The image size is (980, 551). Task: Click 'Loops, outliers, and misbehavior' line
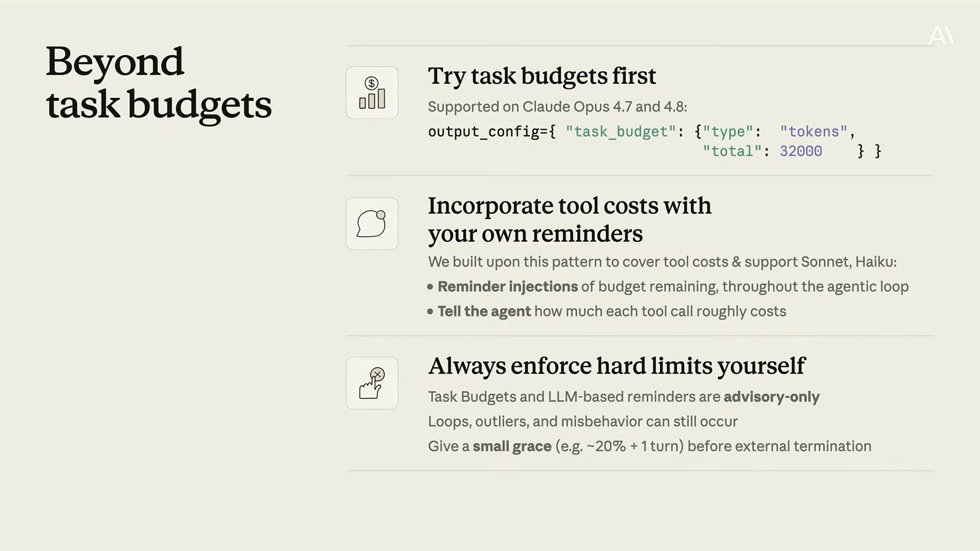coord(582,421)
